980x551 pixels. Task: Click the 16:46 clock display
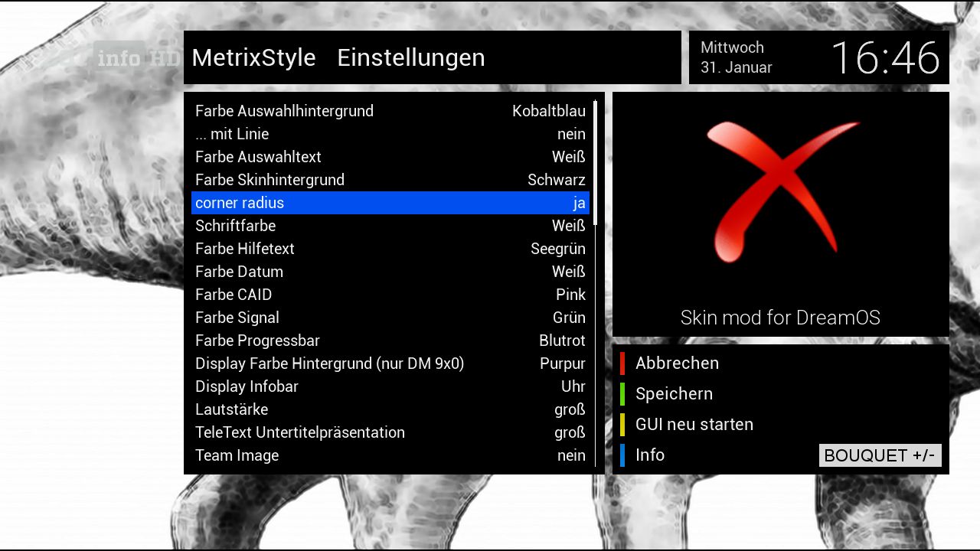pos(885,58)
